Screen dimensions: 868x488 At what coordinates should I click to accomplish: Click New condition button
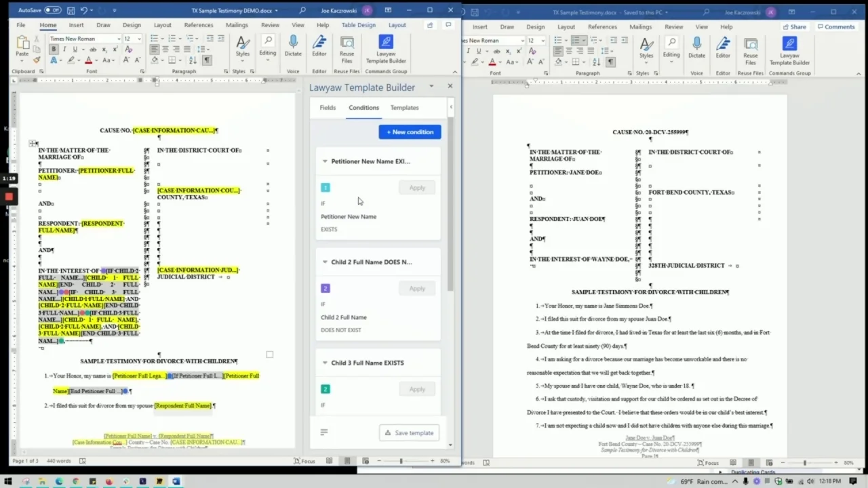point(410,132)
